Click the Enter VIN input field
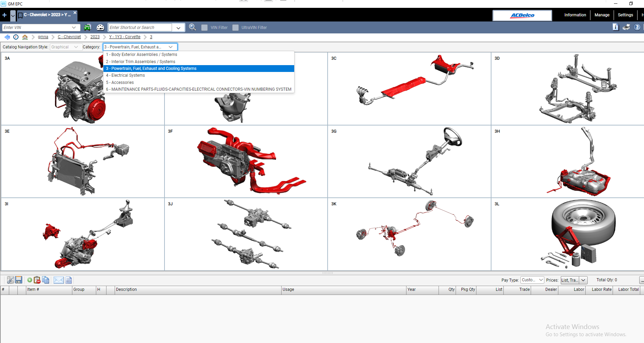This screenshot has height=343, width=644. [x=36, y=28]
